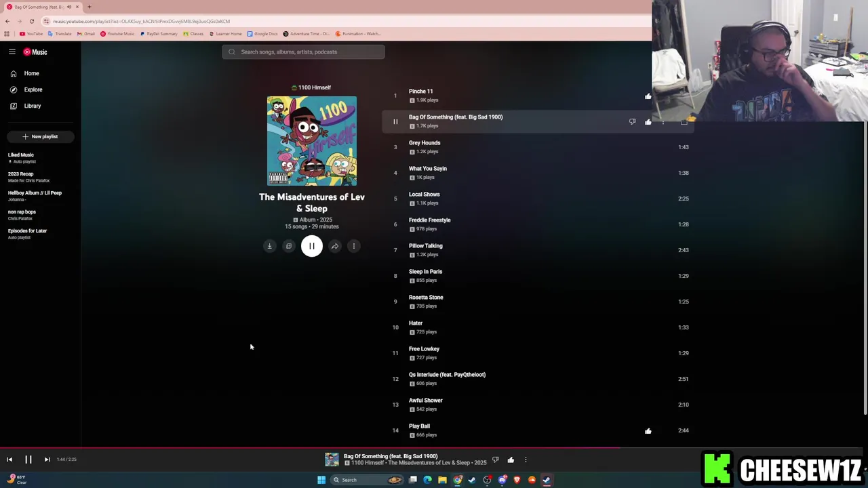Skip to previous track

pos(9,460)
